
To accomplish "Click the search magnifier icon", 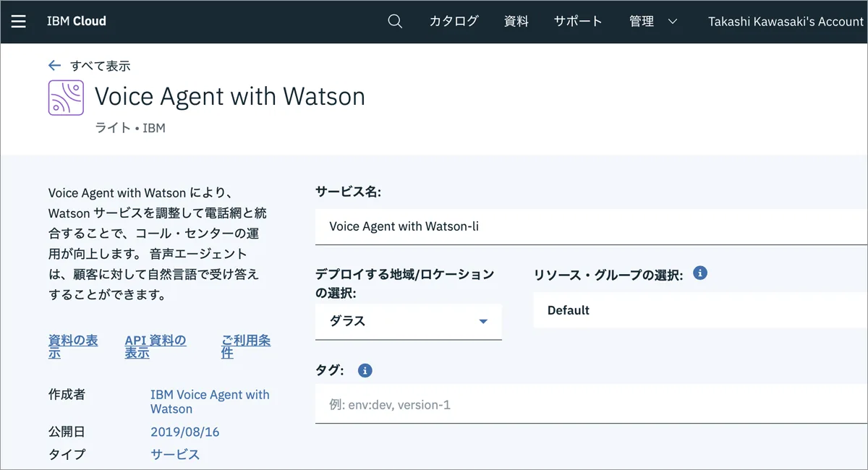I will point(395,22).
